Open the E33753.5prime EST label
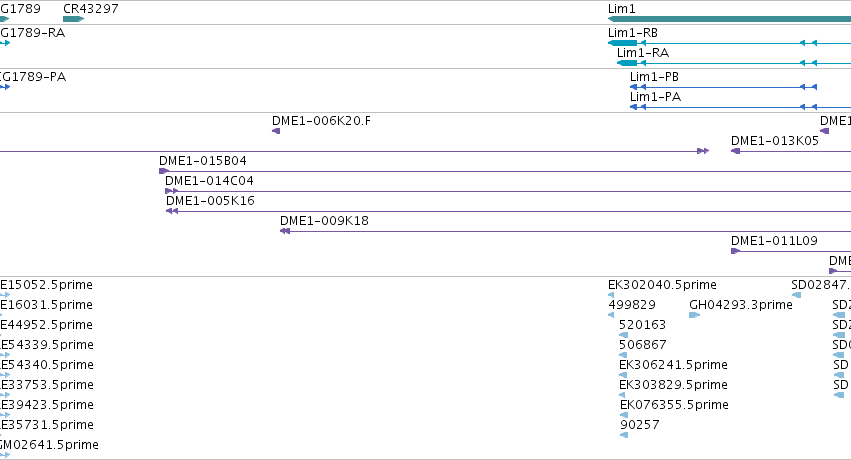Image resolution: width=851 pixels, height=460 pixels. (x=47, y=385)
